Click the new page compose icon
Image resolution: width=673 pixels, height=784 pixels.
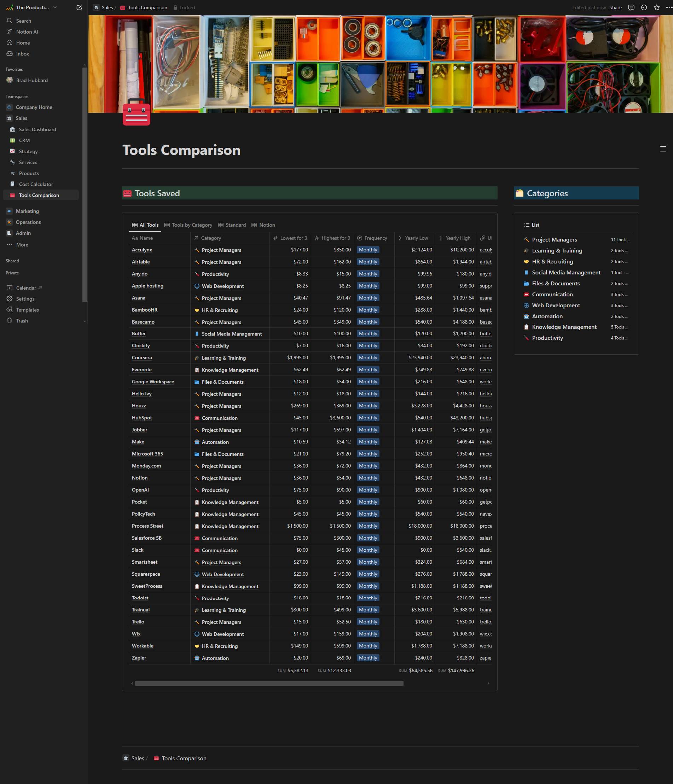(79, 7)
